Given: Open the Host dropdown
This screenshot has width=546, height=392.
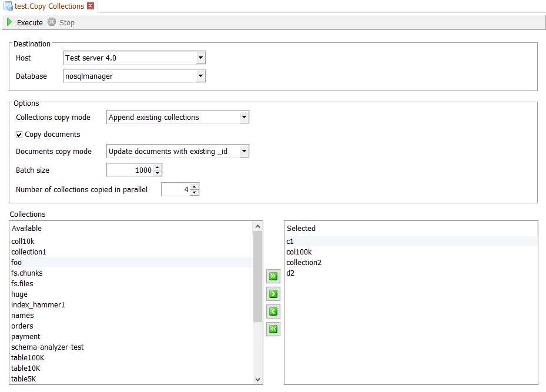Looking at the screenshot, I should click(200, 58).
